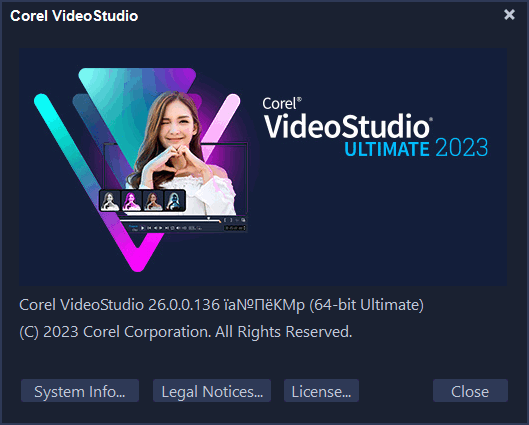Click the VideoStudio Ultimate 2023 splash image
529x425 pixels.
(263, 167)
